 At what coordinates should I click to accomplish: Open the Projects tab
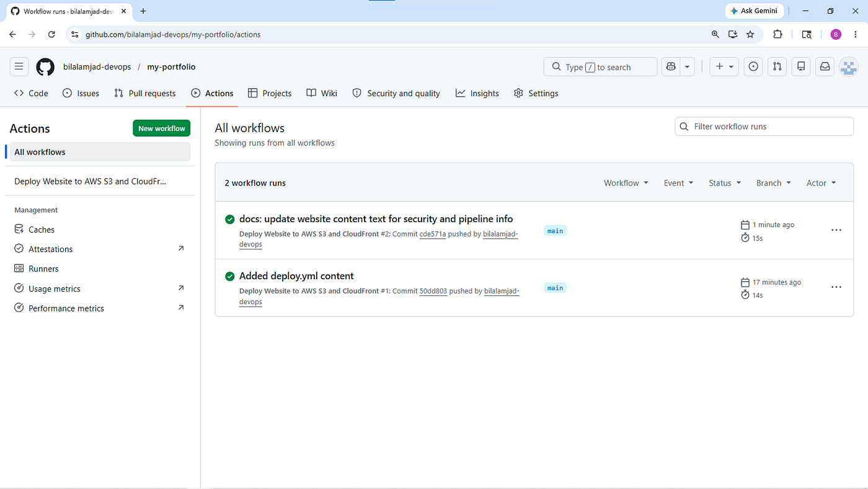click(x=270, y=93)
